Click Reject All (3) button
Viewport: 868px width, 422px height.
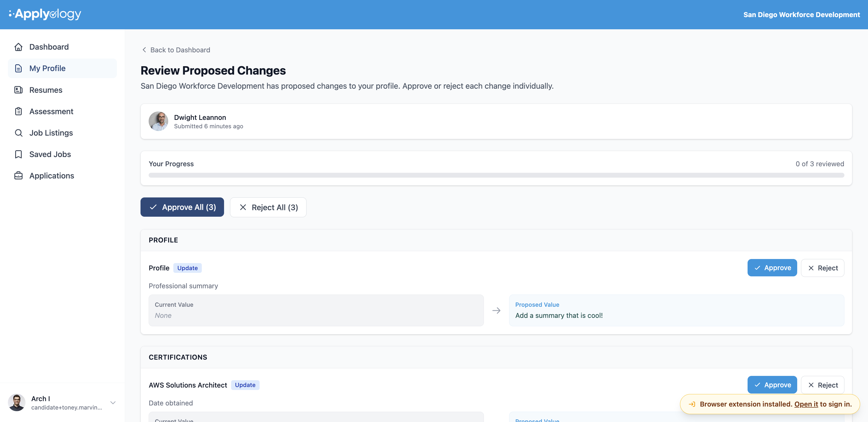(x=268, y=207)
